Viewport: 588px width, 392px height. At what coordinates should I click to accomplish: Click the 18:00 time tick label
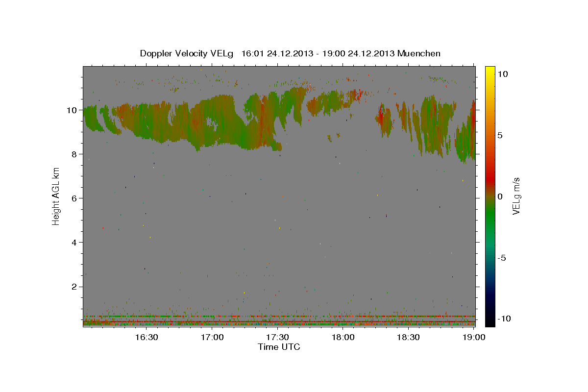[x=343, y=337]
